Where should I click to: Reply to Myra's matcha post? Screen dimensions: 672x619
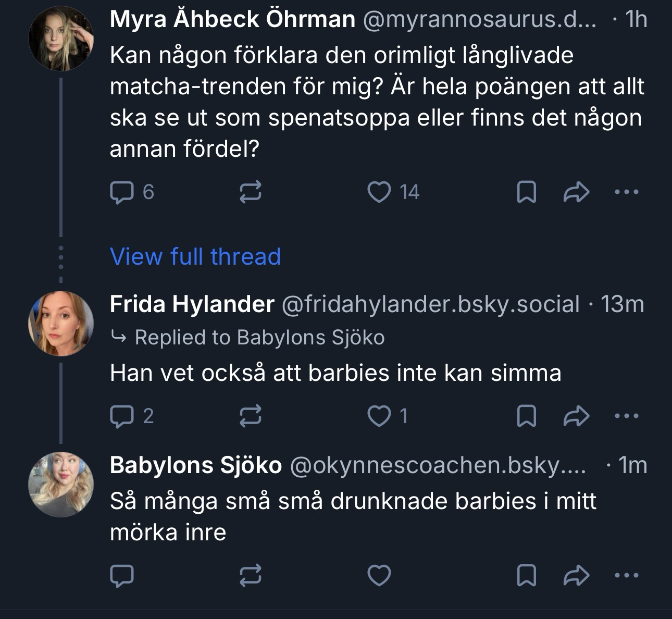(x=122, y=192)
